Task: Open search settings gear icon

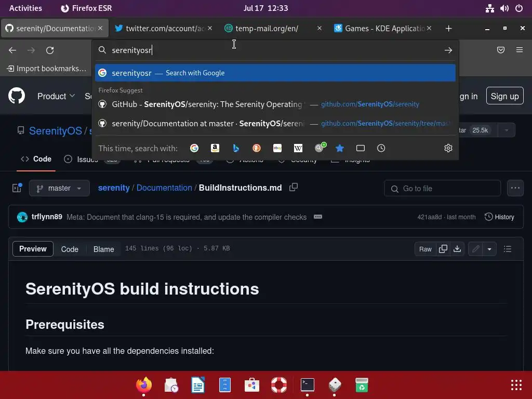Action: click(448, 148)
